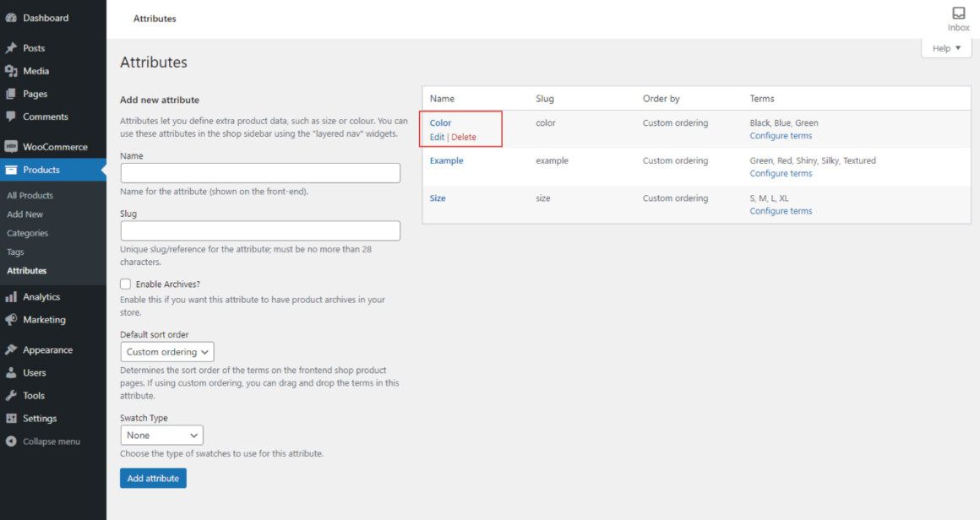Click the Tools wrench icon
The height and width of the screenshot is (520, 980).
coord(11,395)
